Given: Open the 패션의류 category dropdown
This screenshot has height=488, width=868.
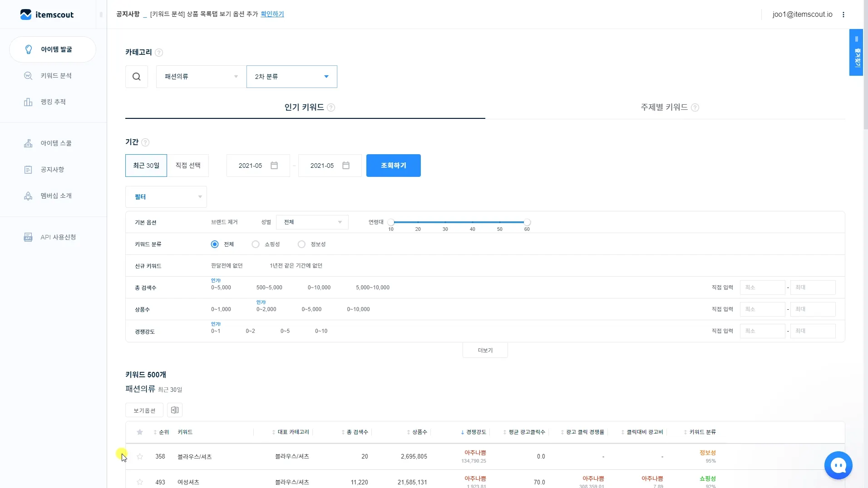Looking at the screenshot, I should tap(201, 77).
